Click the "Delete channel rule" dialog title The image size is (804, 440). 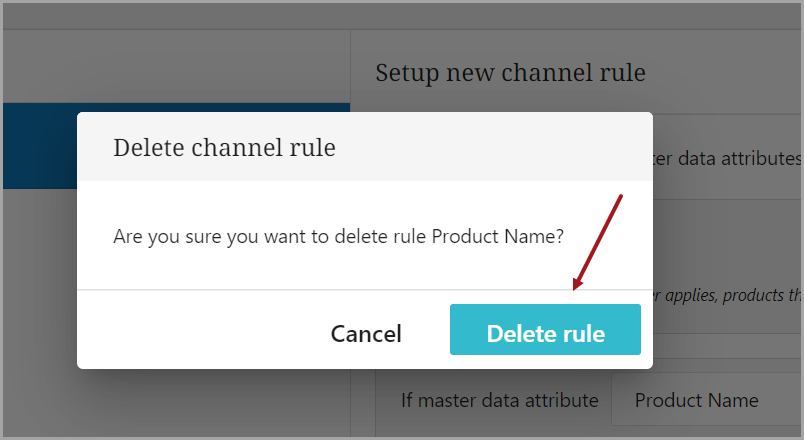pyautogui.click(x=224, y=148)
